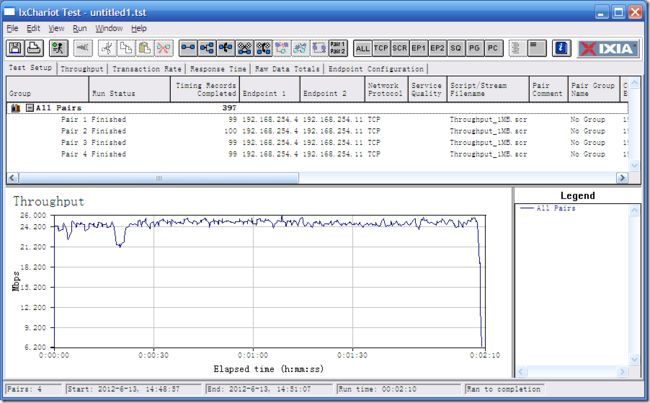The image size is (650, 403).
Task: Switch to the Response Time tab
Action: [218, 69]
